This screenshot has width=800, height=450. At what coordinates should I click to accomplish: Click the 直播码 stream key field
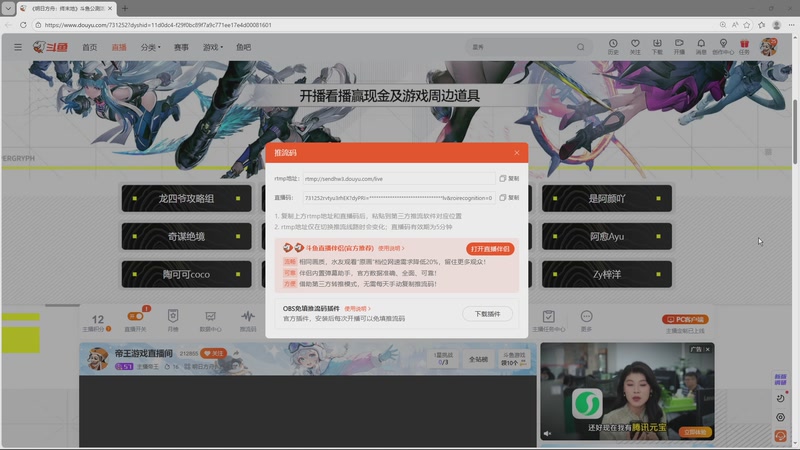coord(398,197)
